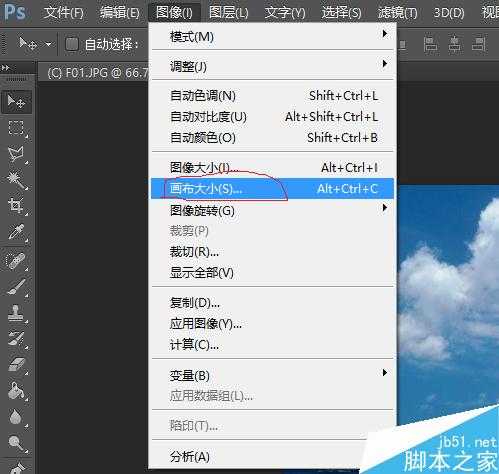
Task: Click distribute vertical centers icon
Action: (455, 44)
